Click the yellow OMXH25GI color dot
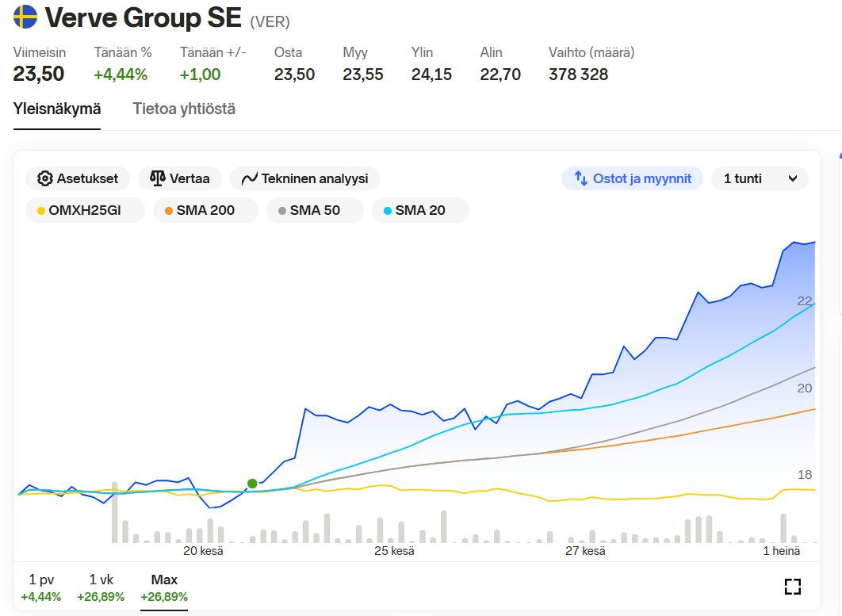Viewport: 842px width, 616px height. click(x=40, y=211)
